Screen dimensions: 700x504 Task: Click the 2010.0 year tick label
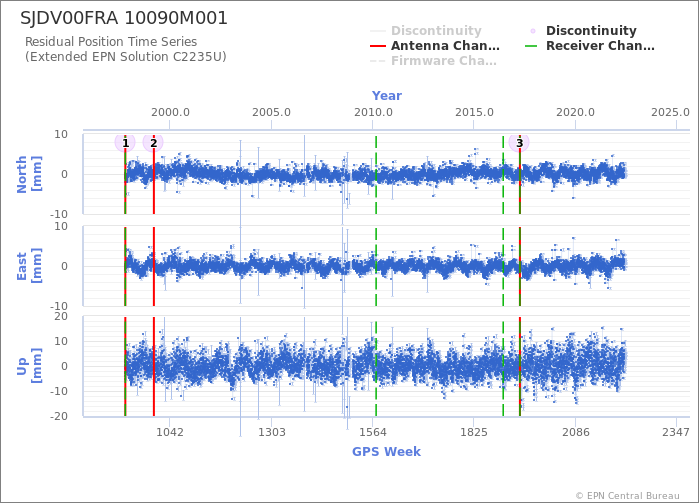tap(373, 112)
